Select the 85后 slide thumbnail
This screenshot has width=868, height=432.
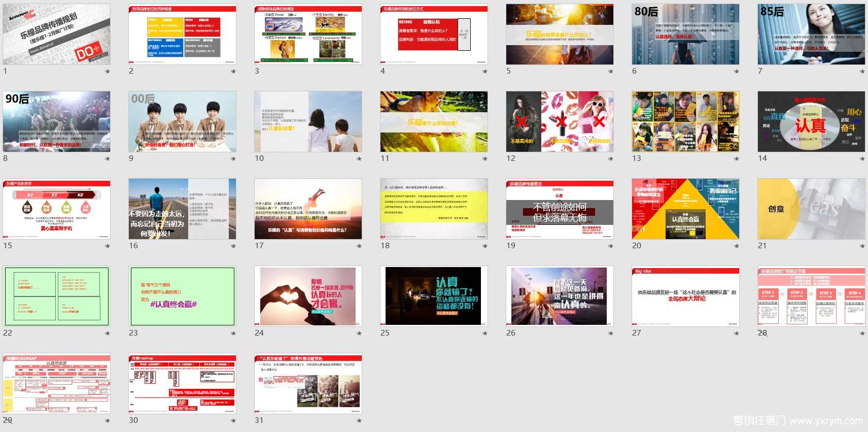point(811,35)
